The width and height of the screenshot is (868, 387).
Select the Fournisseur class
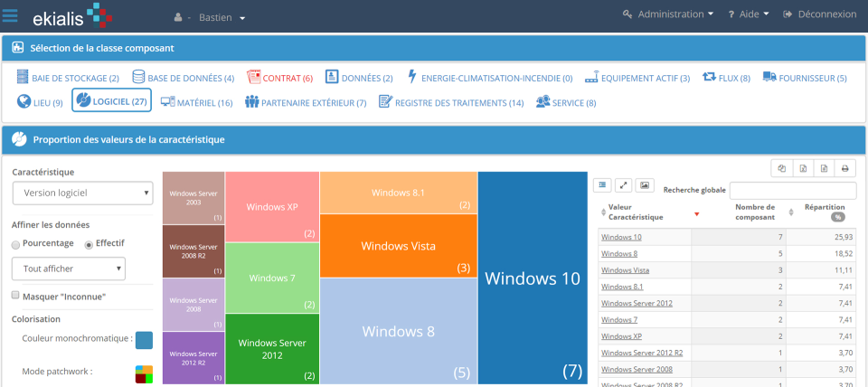pos(805,78)
